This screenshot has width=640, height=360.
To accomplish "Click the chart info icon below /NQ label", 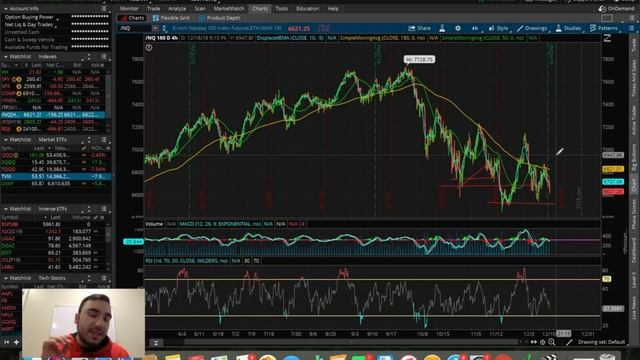I will click(149, 47).
